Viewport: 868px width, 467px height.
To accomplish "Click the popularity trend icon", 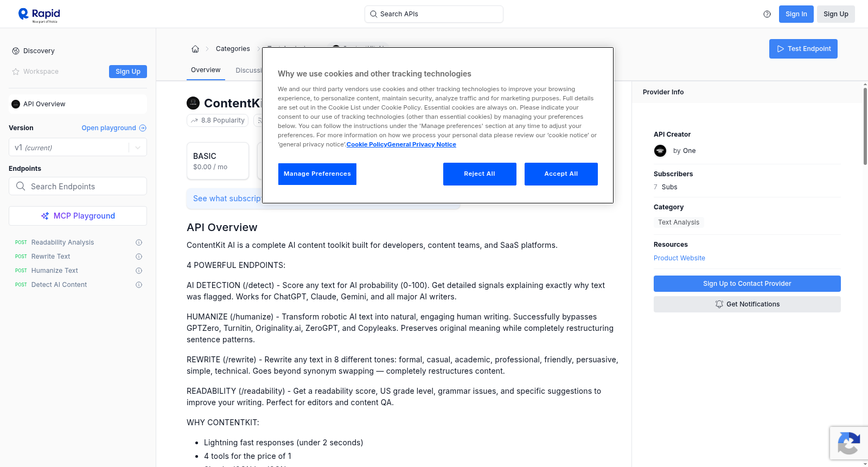I will click(195, 120).
